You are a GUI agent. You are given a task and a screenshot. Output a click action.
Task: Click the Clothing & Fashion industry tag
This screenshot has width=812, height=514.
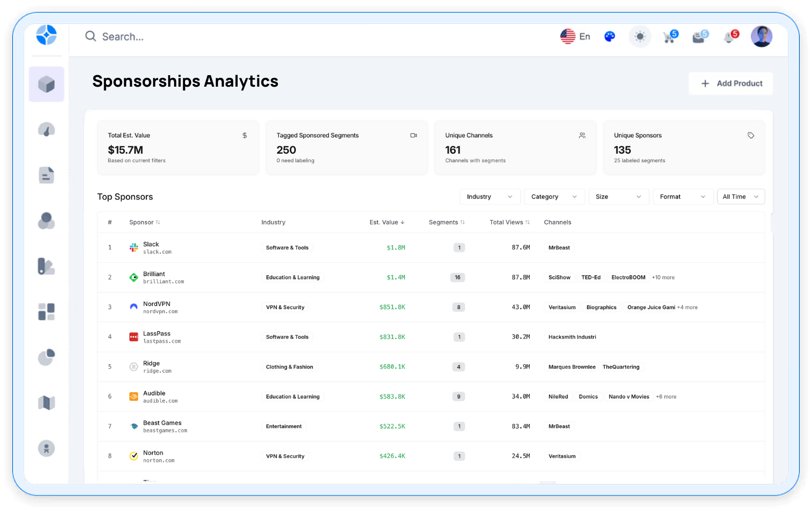coord(289,367)
